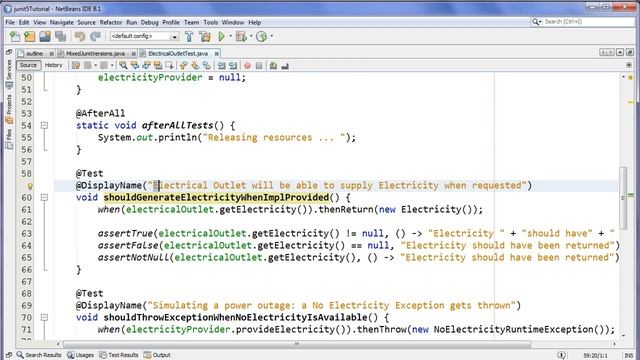Viewport: 640px width, 360px height.
Task: Click in the Search (Ctrl+I) field
Action: coord(588,22)
